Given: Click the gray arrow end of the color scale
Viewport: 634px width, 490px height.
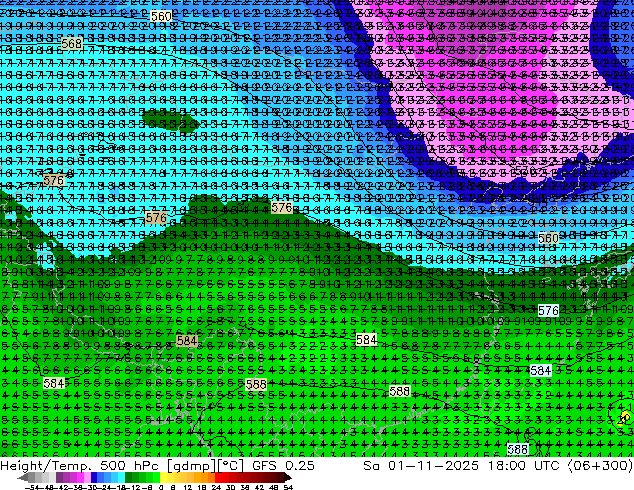Looking at the screenshot, I should pyautogui.click(x=23, y=477).
